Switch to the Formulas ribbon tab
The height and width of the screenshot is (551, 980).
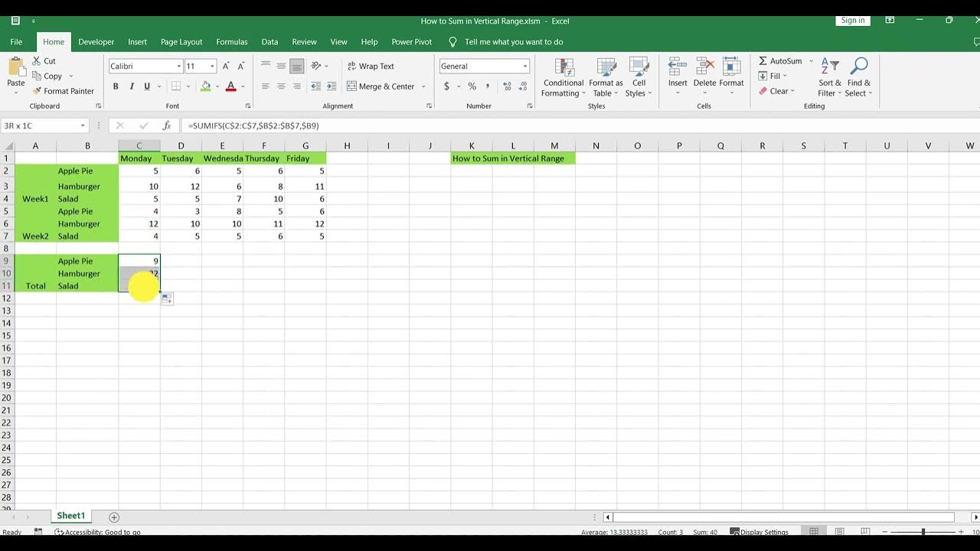(231, 42)
